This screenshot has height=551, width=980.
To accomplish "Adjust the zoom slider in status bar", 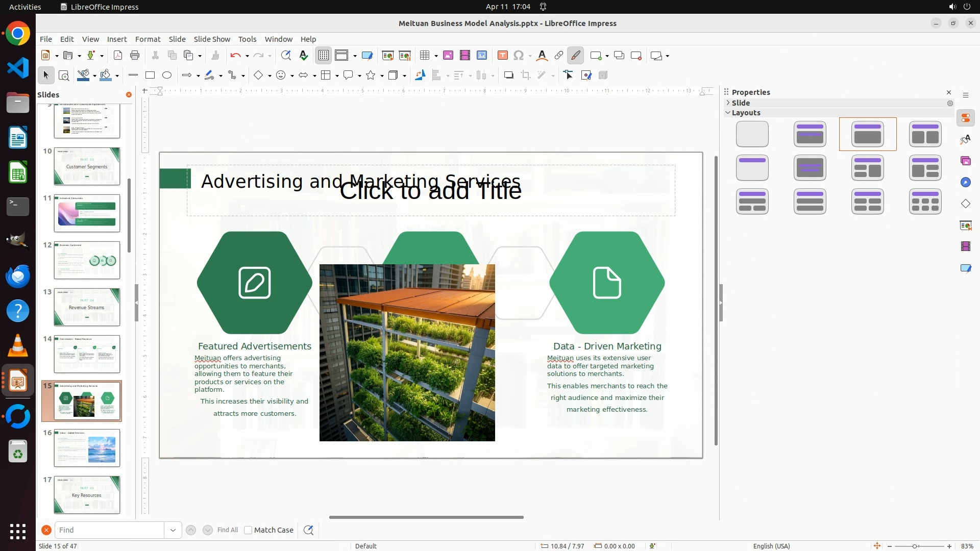I will pyautogui.click(x=915, y=546).
